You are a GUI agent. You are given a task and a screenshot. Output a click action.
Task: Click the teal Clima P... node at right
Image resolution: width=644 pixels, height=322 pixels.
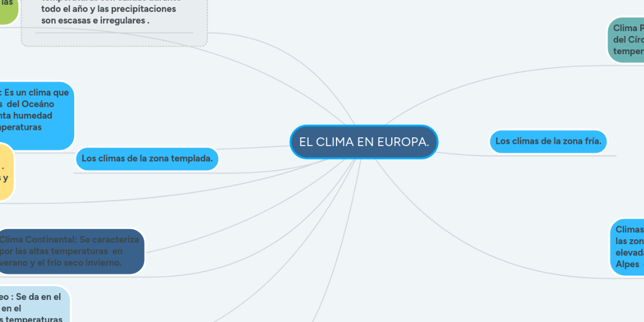point(626,39)
